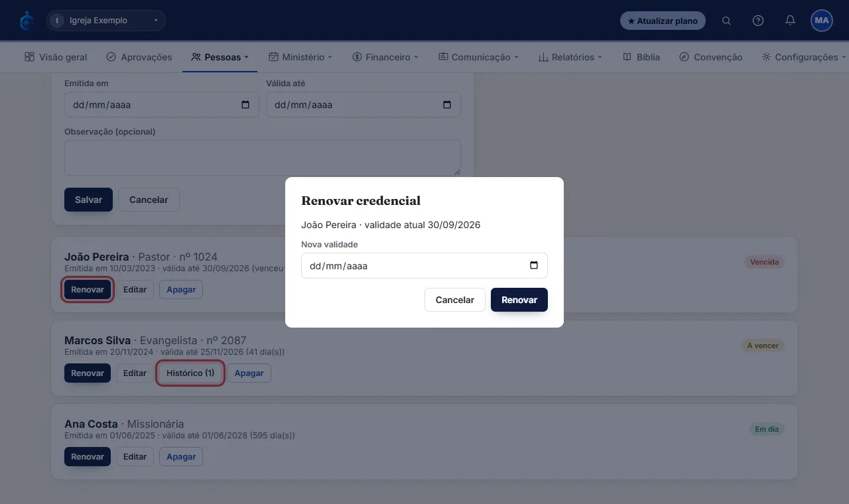The height and width of the screenshot is (504, 849).
Task: Click the Relatórios chart icon
Action: click(x=543, y=57)
